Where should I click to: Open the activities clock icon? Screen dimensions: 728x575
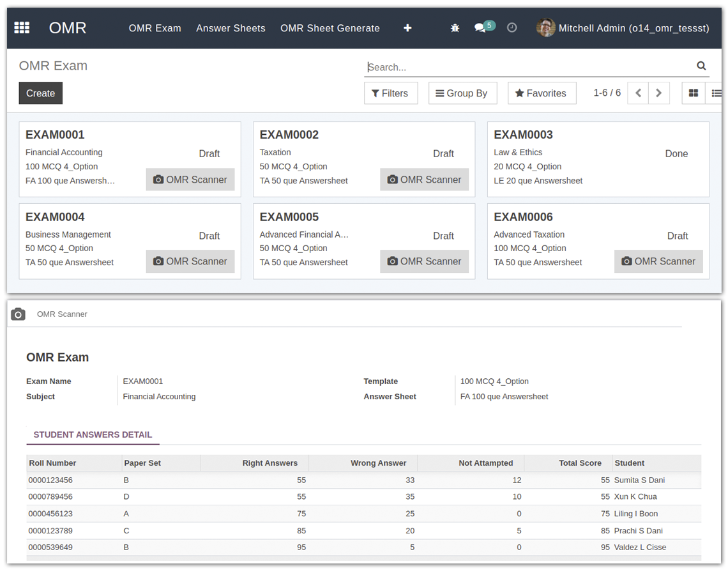(512, 28)
